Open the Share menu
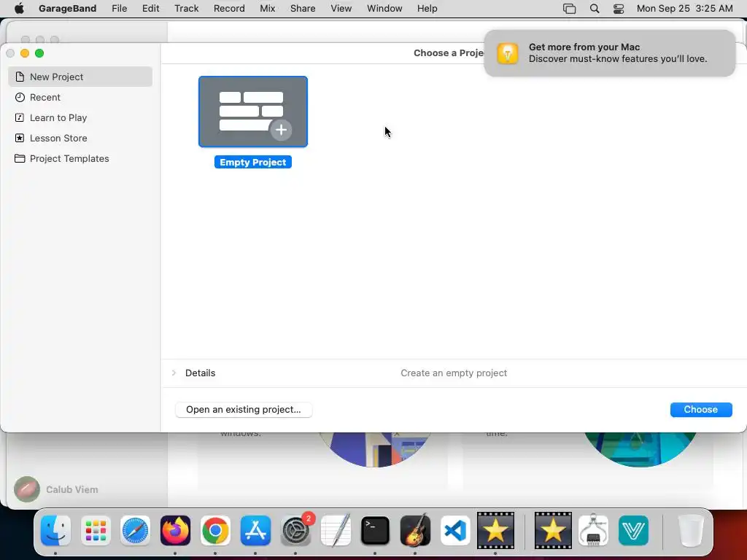Screen dimensions: 747x560 click(x=303, y=8)
